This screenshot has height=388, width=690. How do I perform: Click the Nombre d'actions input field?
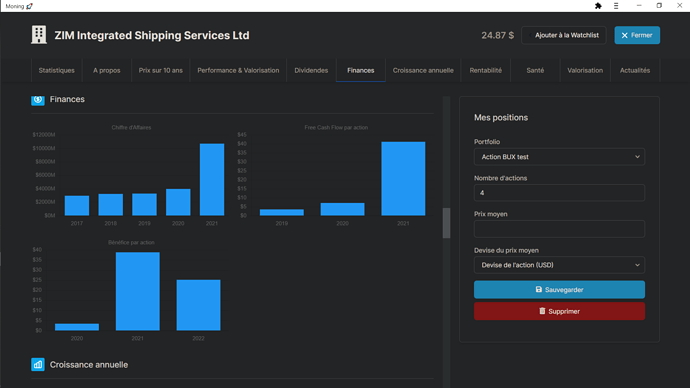click(x=559, y=193)
